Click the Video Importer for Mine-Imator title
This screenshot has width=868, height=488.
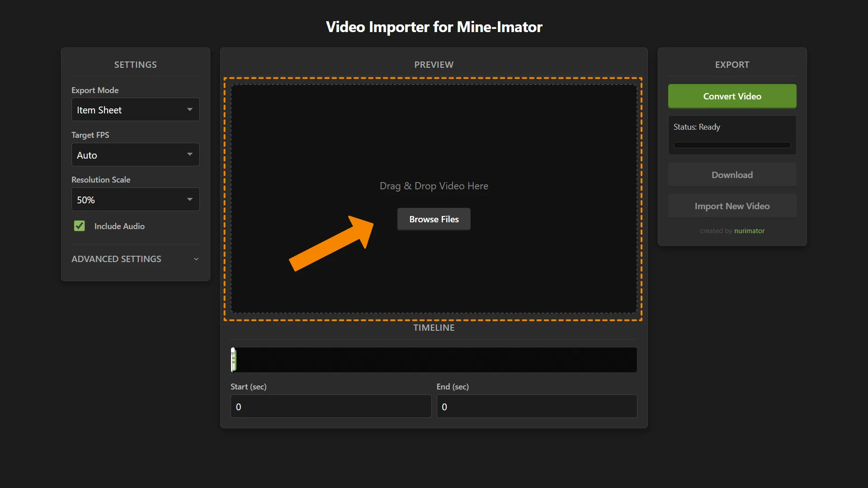(434, 27)
